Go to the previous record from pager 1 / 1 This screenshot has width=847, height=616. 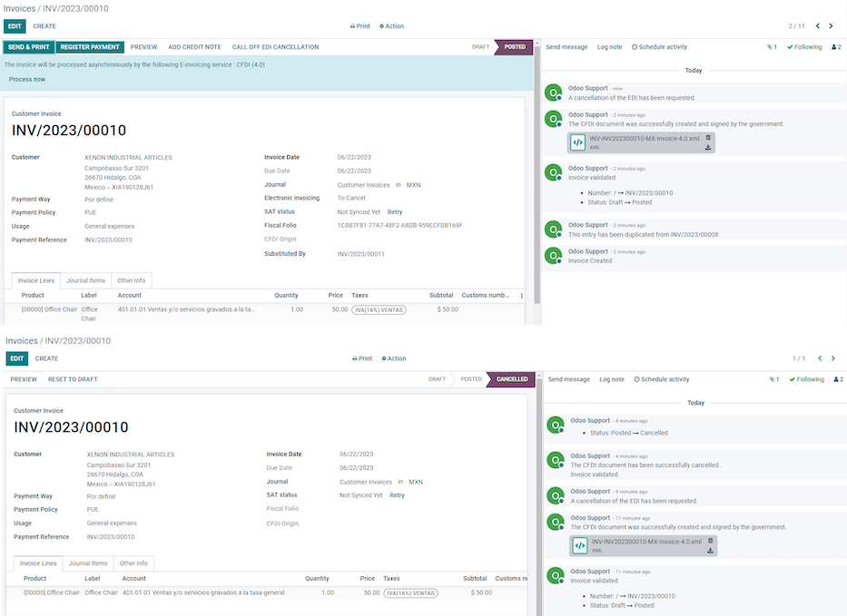819,358
